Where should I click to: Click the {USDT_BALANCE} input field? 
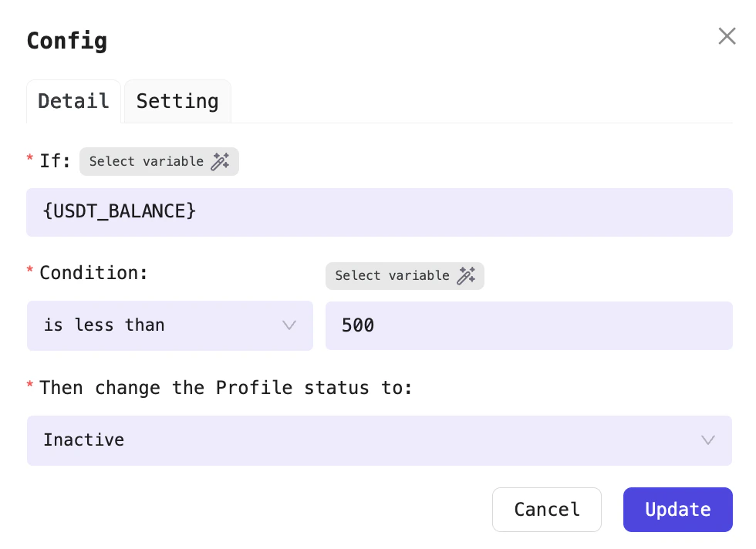click(380, 212)
